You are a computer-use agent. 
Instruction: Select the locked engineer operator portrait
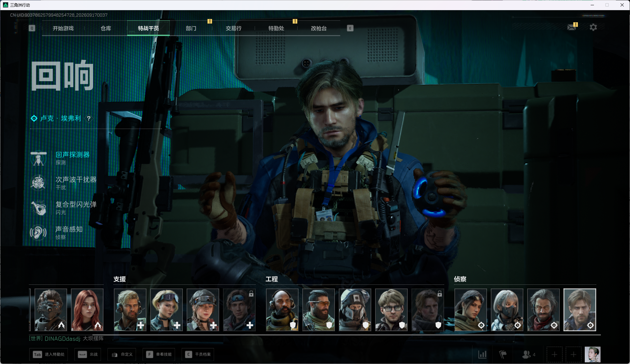pyautogui.click(x=428, y=310)
